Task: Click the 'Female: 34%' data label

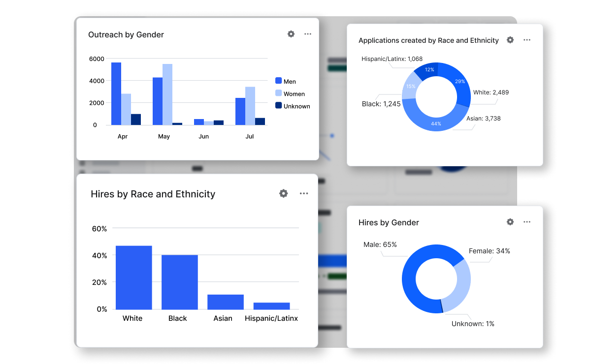Action: point(490,251)
